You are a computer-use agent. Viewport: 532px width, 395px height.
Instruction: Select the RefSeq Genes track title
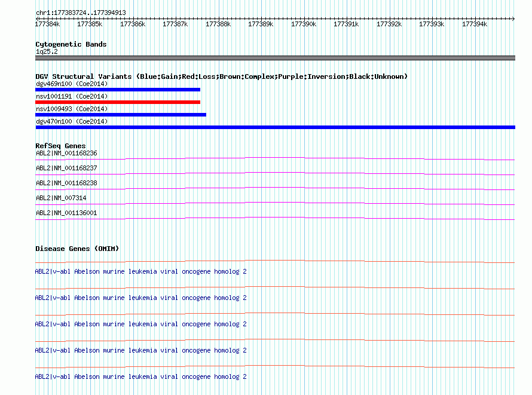point(60,146)
